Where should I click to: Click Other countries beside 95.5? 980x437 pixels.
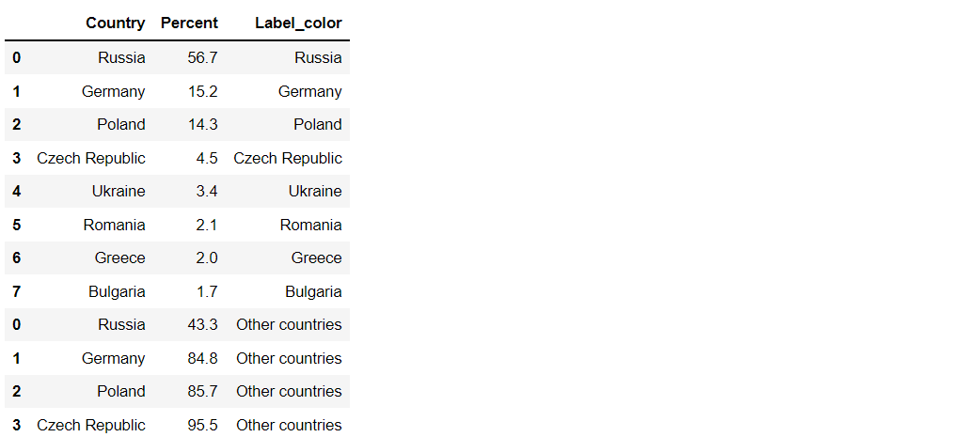(x=289, y=426)
